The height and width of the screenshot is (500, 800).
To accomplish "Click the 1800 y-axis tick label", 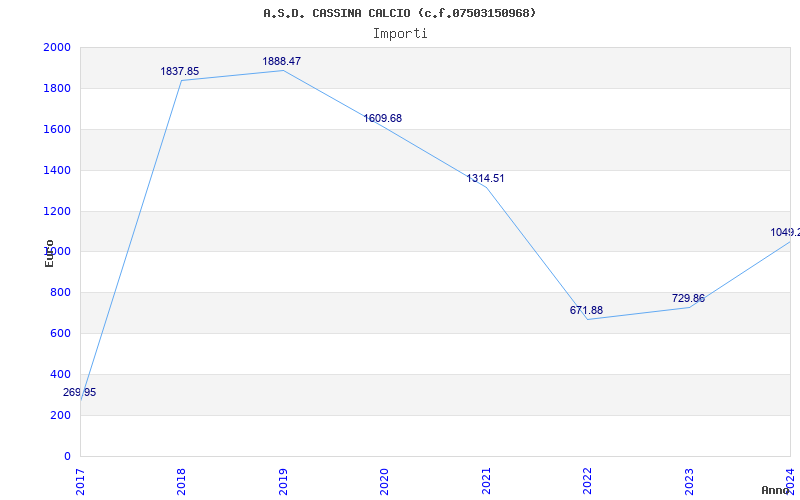I will (x=57, y=88).
